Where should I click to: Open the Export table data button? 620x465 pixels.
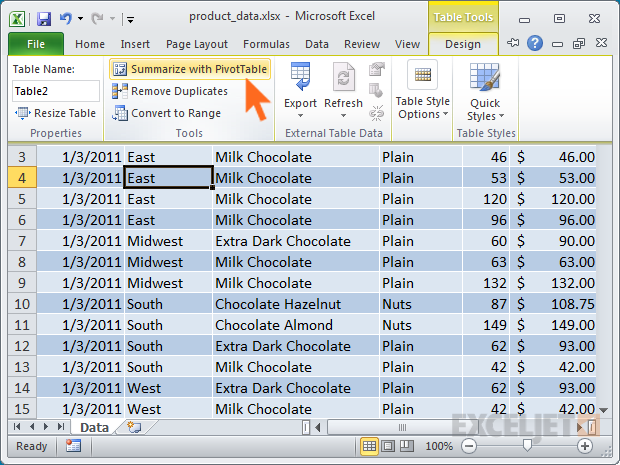[x=300, y=87]
